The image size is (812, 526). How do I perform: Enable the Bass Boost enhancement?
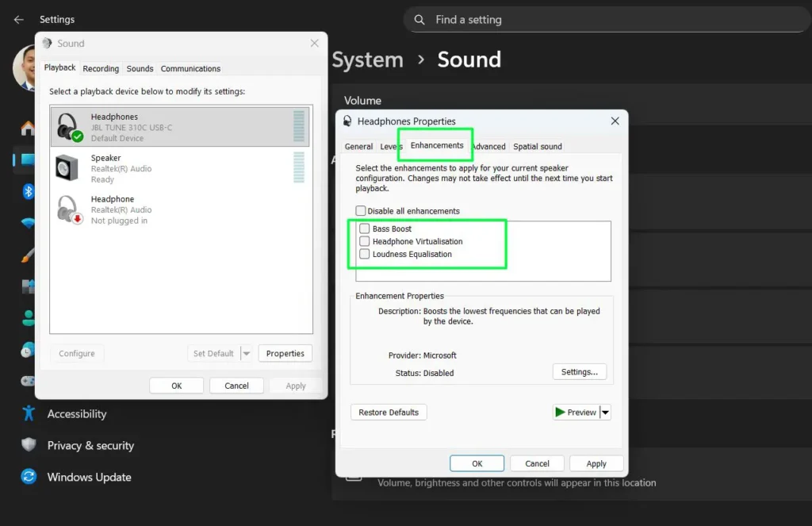click(364, 228)
